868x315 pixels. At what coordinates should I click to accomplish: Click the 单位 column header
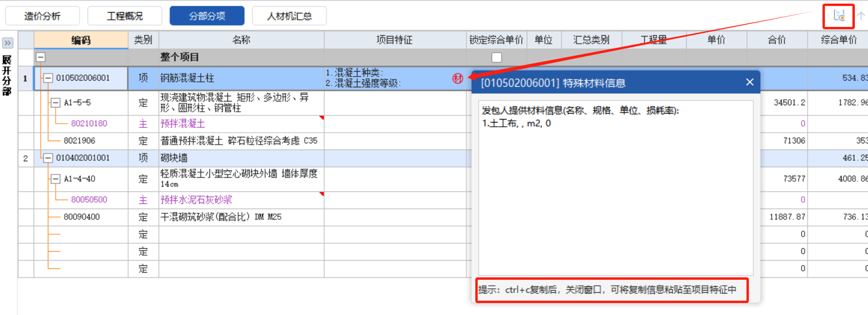click(544, 40)
